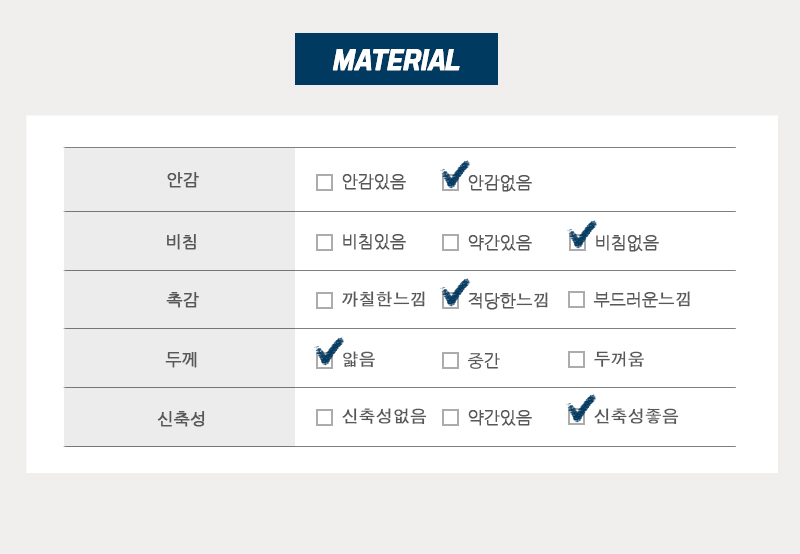This screenshot has width=800, height=554.
Task: Check the 안감있음 checkbox
Action: click(x=324, y=183)
